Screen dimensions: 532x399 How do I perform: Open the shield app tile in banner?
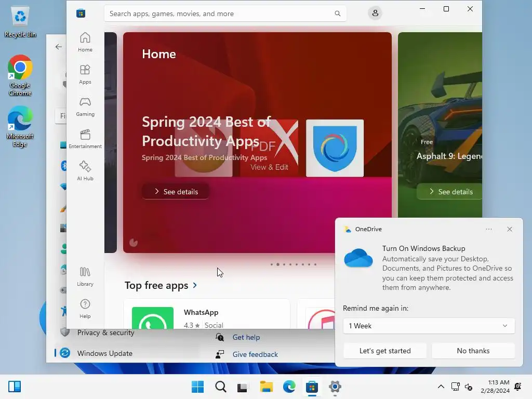click(335, 148)
